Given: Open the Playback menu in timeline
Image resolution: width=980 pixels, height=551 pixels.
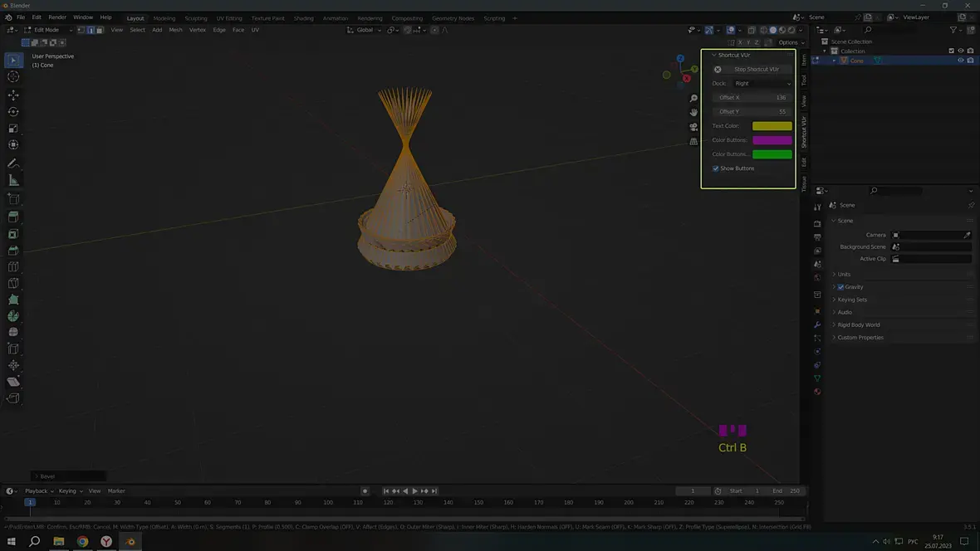Looking at the screenshot, I should coord(38,491).
